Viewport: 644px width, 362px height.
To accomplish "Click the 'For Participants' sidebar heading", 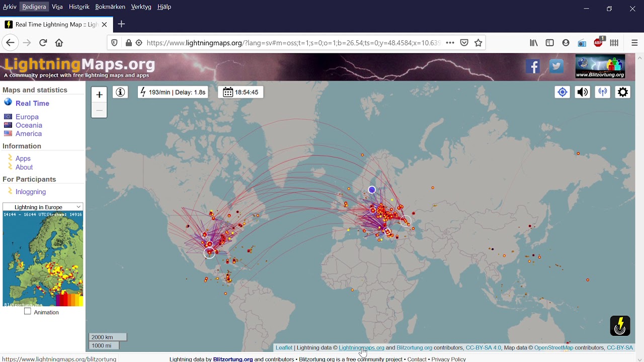I will pos(29,179).
